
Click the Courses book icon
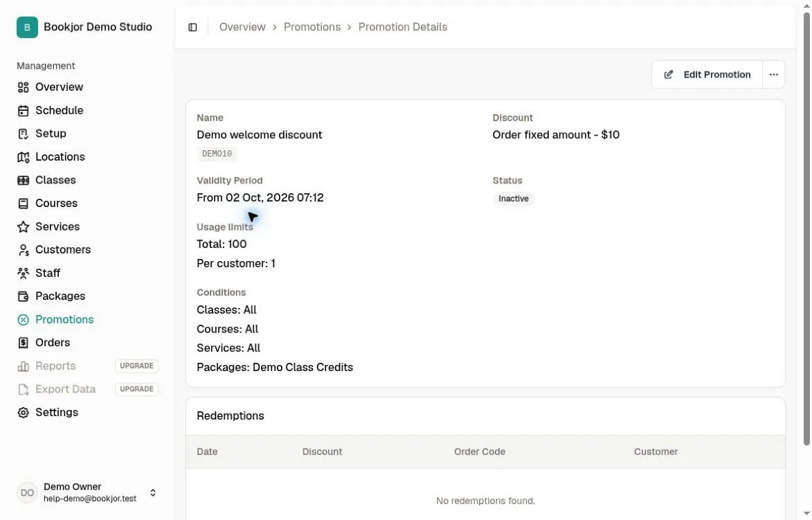coord(23,204)
